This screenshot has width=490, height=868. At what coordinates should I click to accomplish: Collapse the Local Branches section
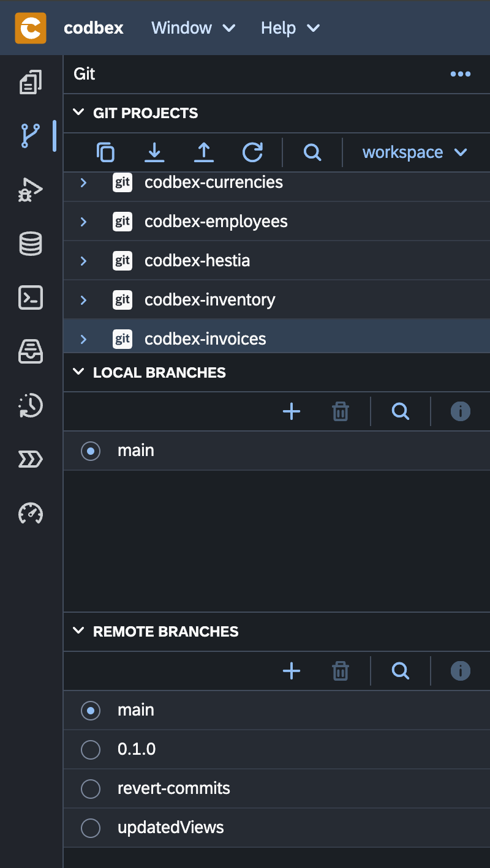[78, 372]
